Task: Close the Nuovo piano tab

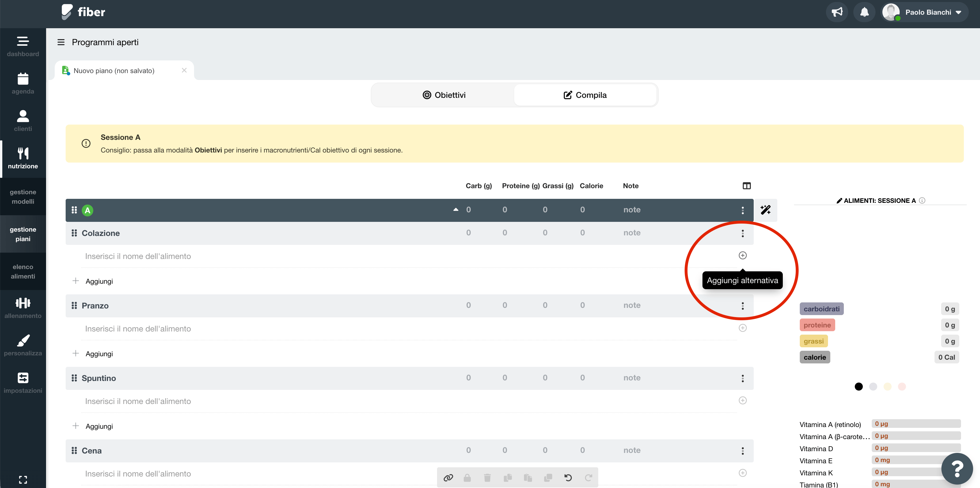Action: tap(184, 70)
